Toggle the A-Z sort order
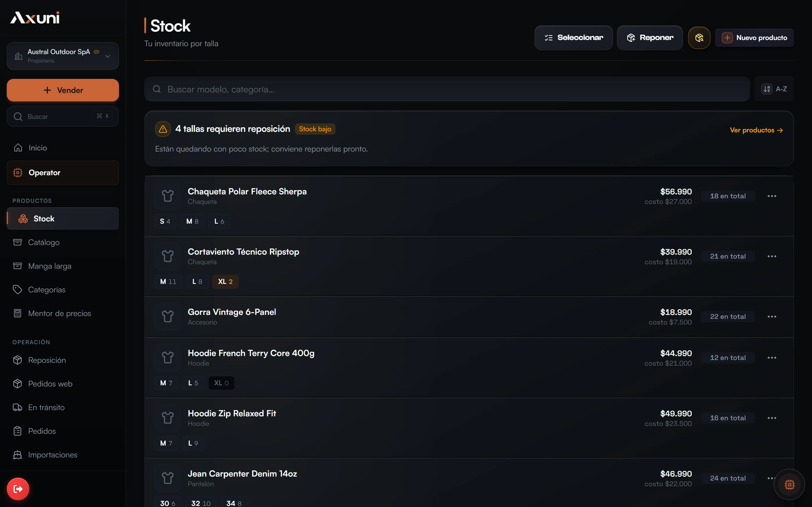812x507 pixels. click(x=774, y=89)
